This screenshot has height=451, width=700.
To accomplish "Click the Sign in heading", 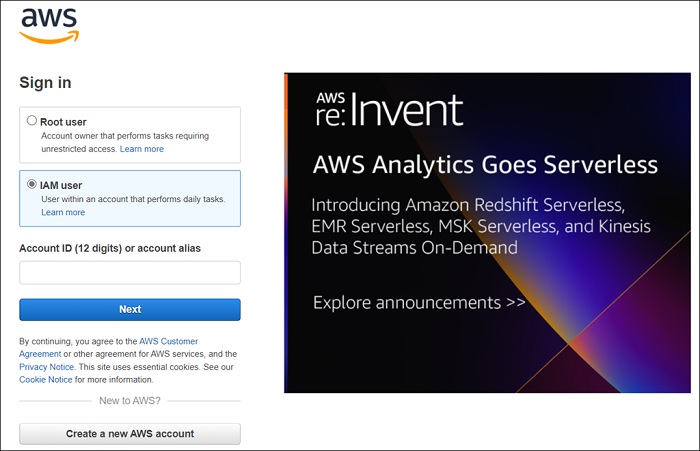I will coord(45,83).
